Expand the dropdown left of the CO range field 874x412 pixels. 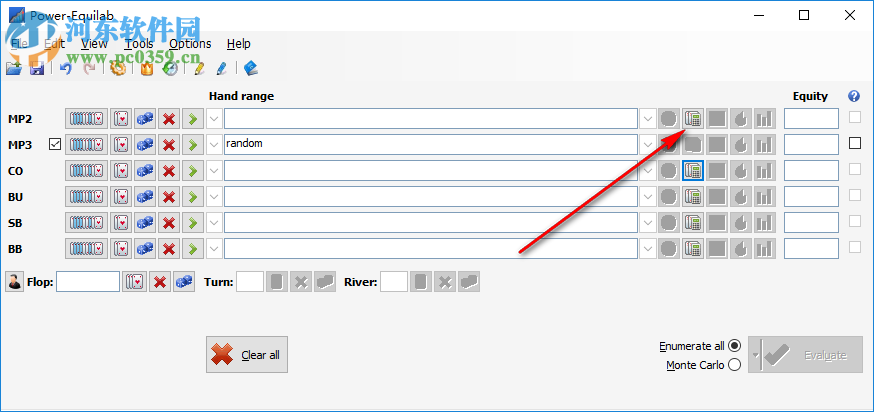tap(214, 171)
